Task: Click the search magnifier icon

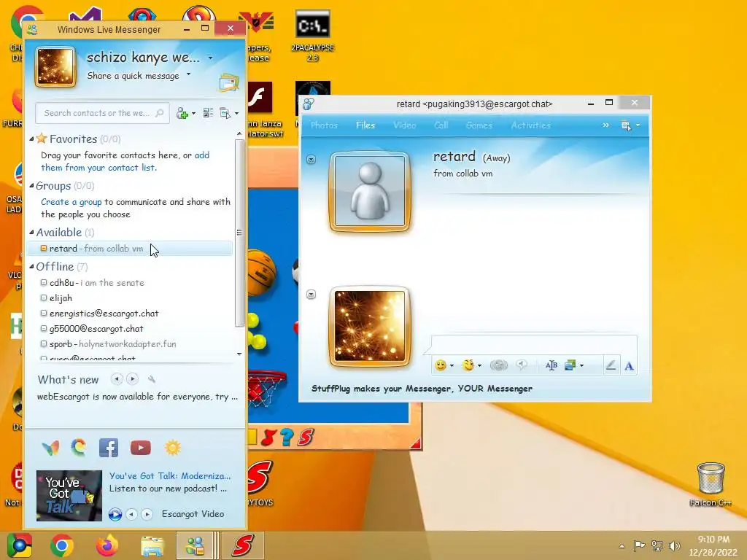Action: point(160,113)
